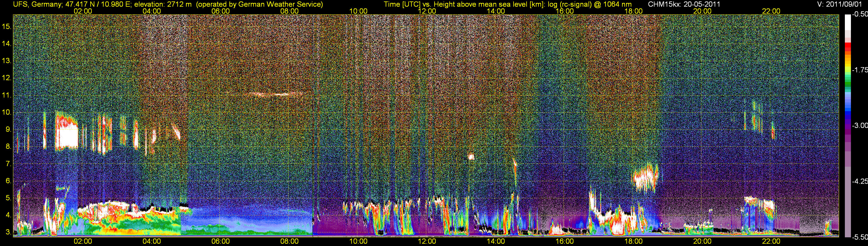Click the '20:00' label on the top time axis
Screen dimensions: 868x246
pos(702,11)
